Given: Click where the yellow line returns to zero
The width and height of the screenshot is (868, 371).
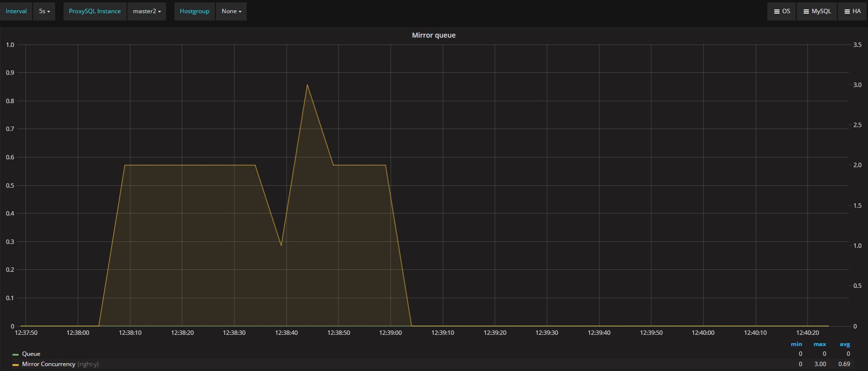Looking at the screenshot, I should click(412, 326).
